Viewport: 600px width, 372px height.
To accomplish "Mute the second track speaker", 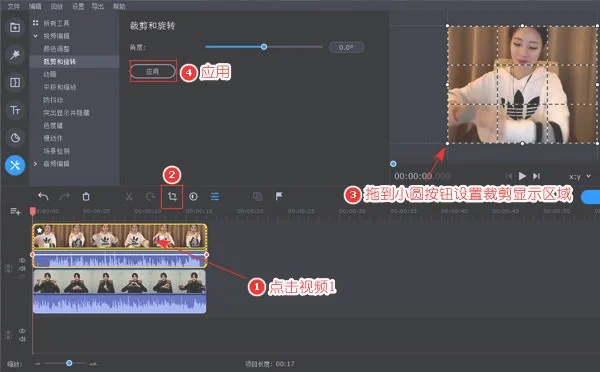I will [x=22, y=339].
